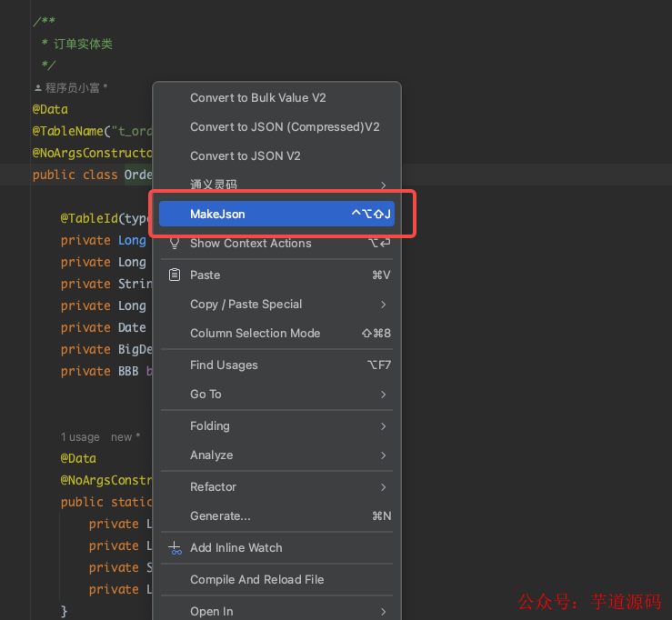The height and width of the screenshot is (620, 672).
Task: Select Find Usages
Action: tap(276, 365)
